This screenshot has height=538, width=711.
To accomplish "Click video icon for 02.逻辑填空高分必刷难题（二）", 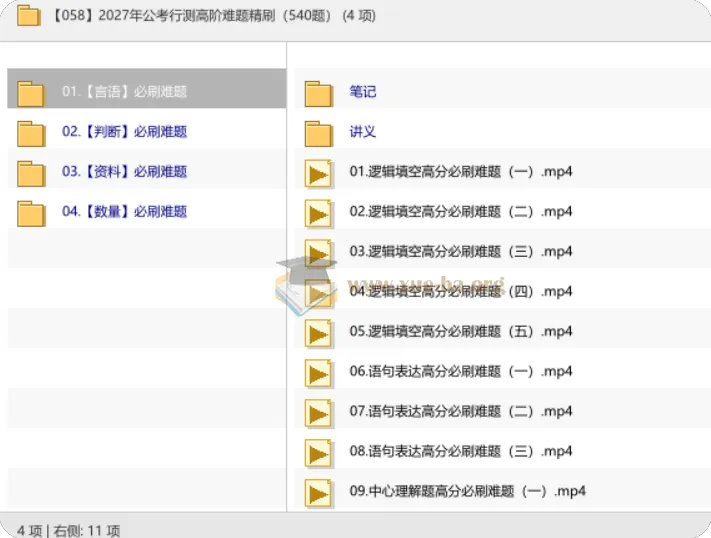I will 319,214.
